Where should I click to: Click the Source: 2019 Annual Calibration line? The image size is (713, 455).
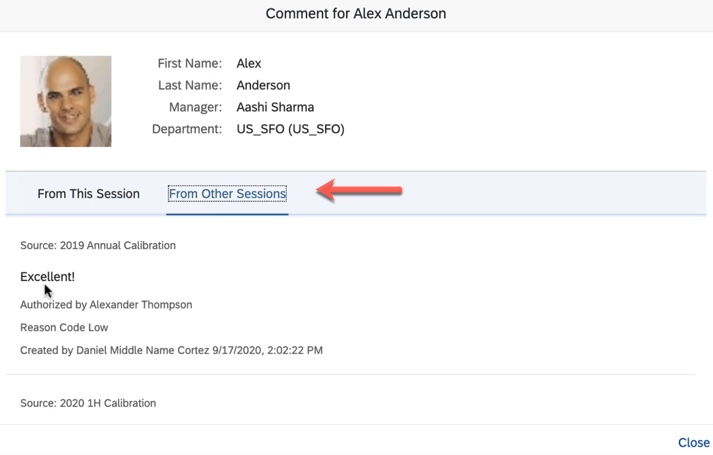pyautogui.click(x=98, y=245)
